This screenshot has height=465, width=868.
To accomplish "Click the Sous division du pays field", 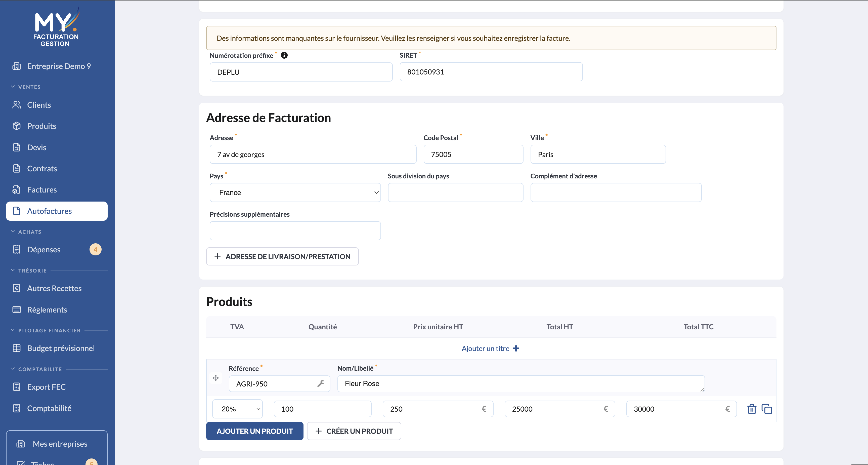I will [x=455, y=192].
